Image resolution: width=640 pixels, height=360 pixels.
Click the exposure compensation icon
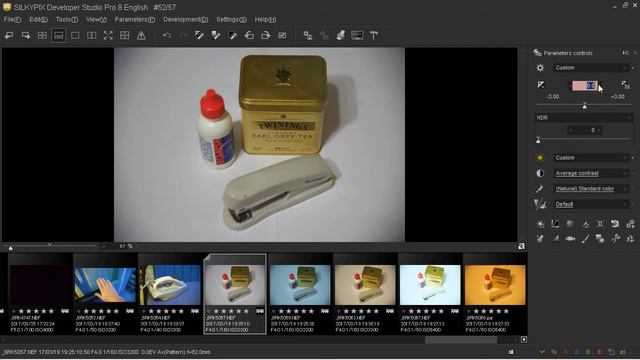click(540, 85)
